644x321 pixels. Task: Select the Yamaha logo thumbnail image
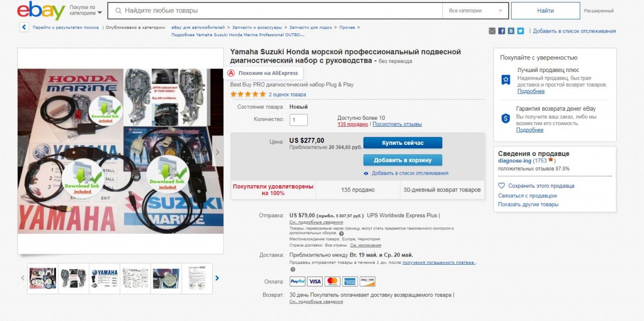click(x=105, y=278)
